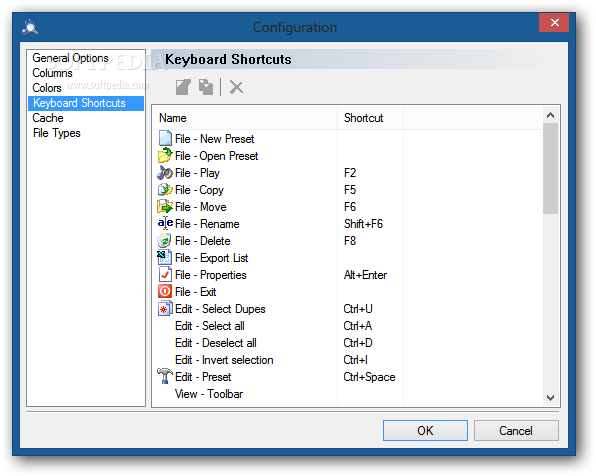Screen dimensions: 596x476
Task: Click the Ctrl+U shortcut cell
Action: (x=358, y=309)
